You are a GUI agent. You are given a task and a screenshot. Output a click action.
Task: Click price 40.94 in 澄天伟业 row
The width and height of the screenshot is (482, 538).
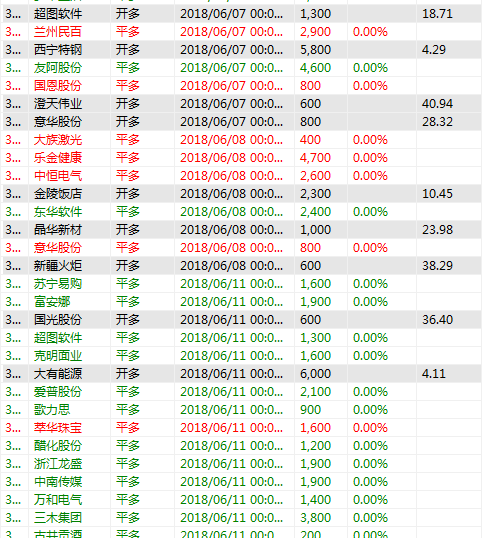click(437, 104)
